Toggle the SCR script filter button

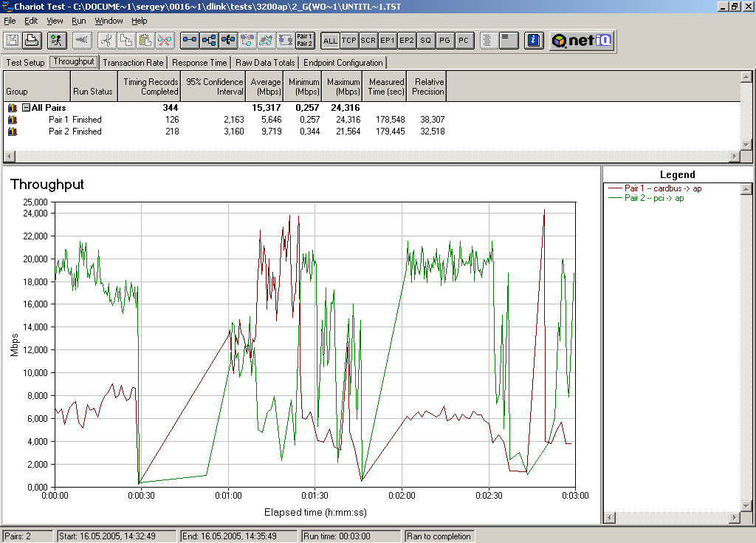point(368,41)
